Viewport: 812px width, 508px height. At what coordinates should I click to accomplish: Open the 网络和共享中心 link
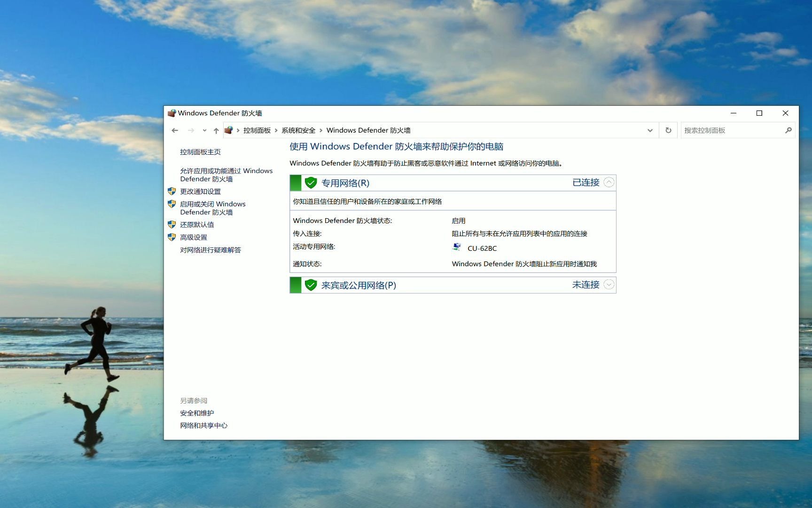pyautogui.click(x=203, y=425)
